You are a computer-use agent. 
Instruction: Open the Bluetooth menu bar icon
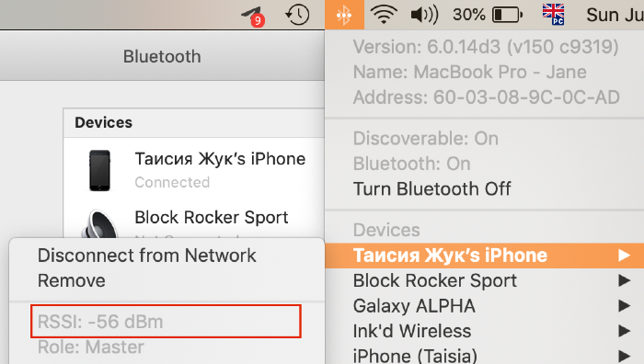(344, 15)
